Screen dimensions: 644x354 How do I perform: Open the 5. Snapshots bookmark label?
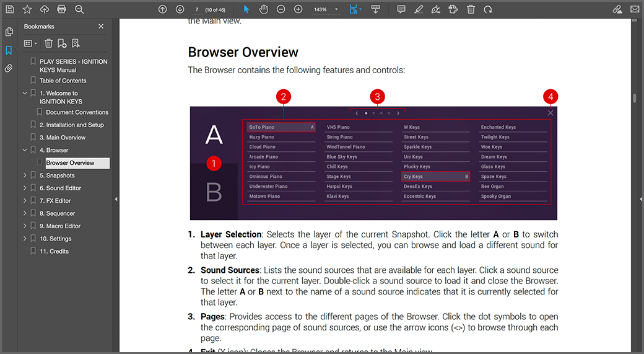(57, 175)
